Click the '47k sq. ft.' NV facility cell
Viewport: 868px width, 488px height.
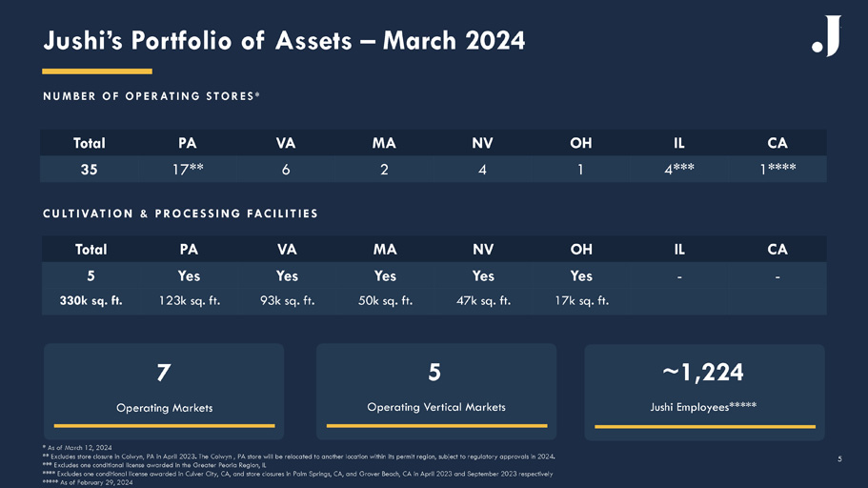click(x=483, y=301)
